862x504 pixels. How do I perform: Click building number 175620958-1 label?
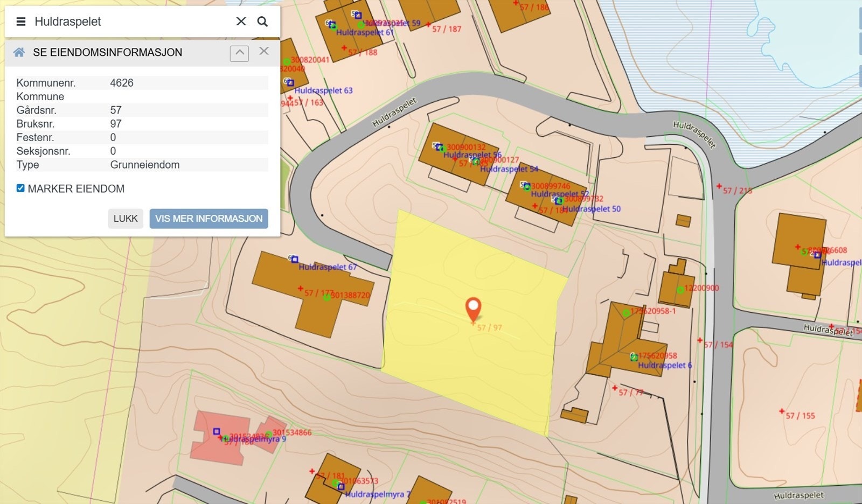653,311
